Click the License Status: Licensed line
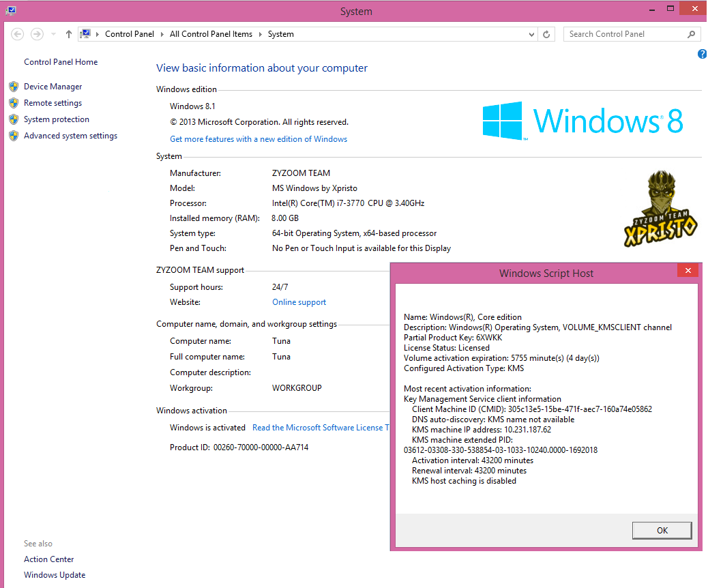The height and width of the screenshot is (588, 708). pos(447,348)
